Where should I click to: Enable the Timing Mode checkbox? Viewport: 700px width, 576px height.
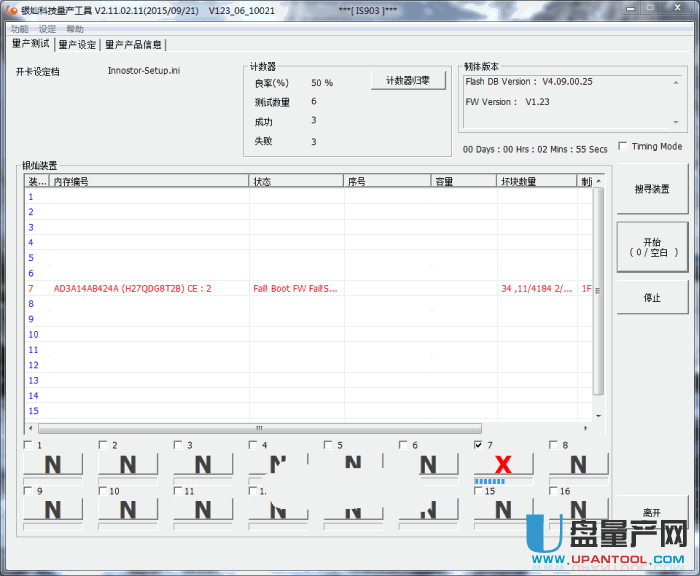[623, 146]
